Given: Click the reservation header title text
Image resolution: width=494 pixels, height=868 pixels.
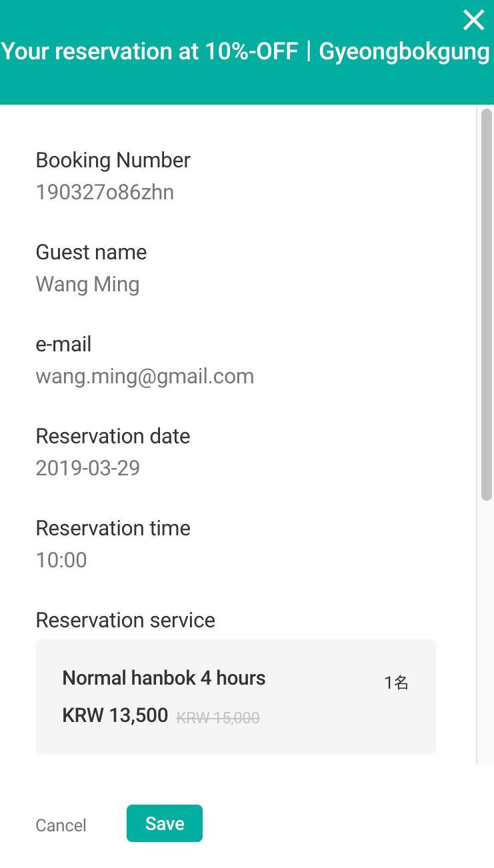Looking at the screenshot, I should coord(245,52).
